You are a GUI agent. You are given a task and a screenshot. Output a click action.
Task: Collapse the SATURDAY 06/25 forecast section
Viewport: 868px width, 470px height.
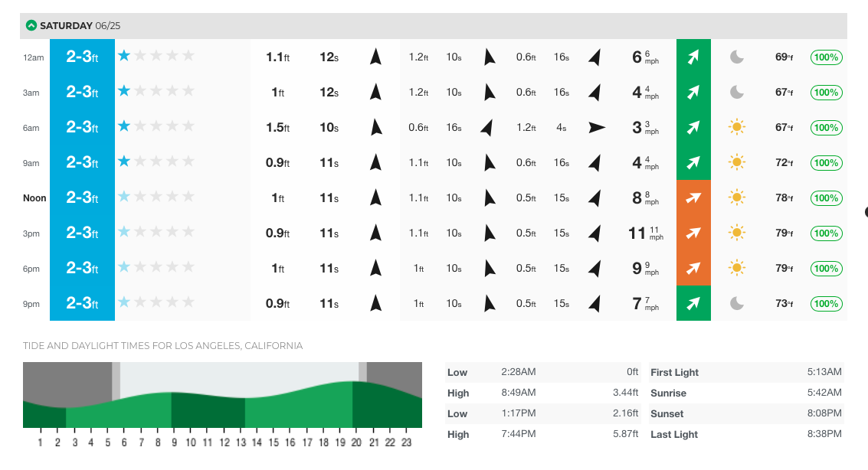[x=31, y=24]
